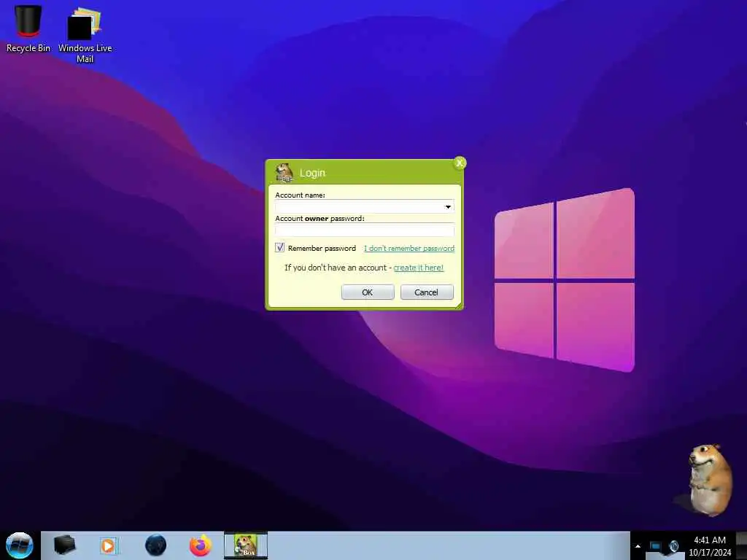Open the dark globe taskbar icon
This screenshot has height=560, width=747.
[155, 545]
